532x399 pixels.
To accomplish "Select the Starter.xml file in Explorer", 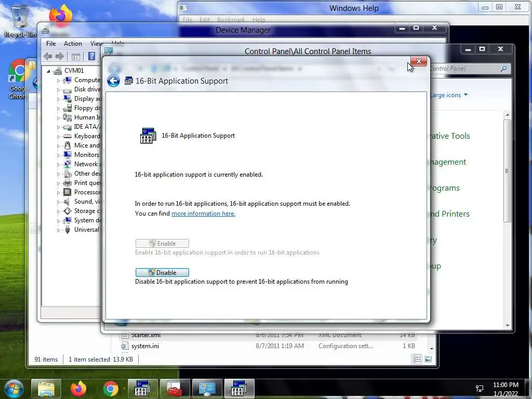I will pyautogui.click(x=268, y=335).
